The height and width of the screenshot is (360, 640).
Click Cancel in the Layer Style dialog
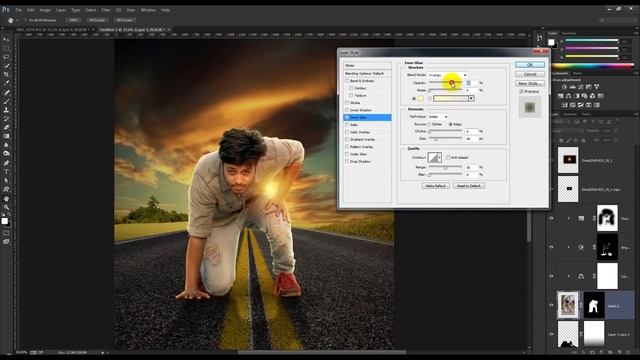coord(530,74)
